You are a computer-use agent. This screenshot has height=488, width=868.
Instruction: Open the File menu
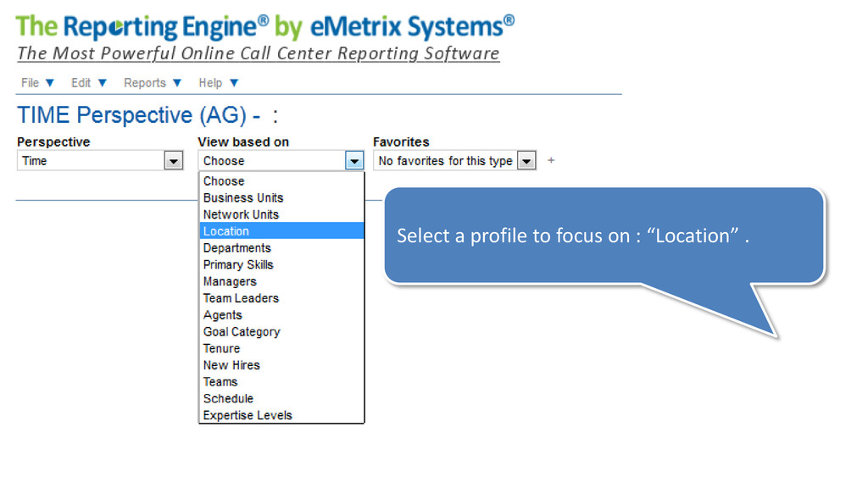(x=37, y=83)
